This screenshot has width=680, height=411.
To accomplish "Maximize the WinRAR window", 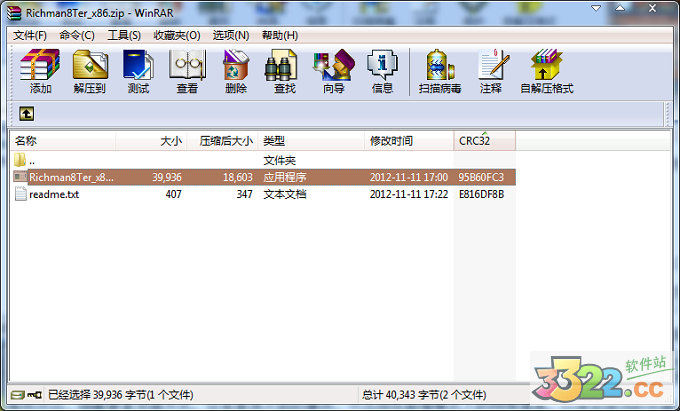I will (620, 8).
